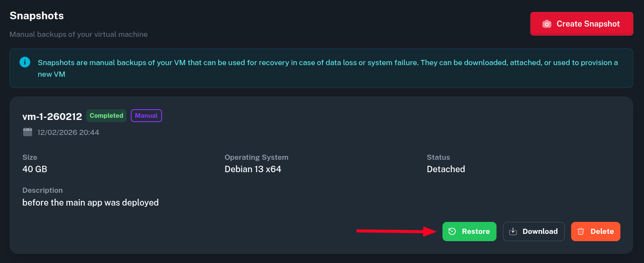Click the 40 GB size value
This screenshot has height=263, width=644.
(x=35, y=169)
